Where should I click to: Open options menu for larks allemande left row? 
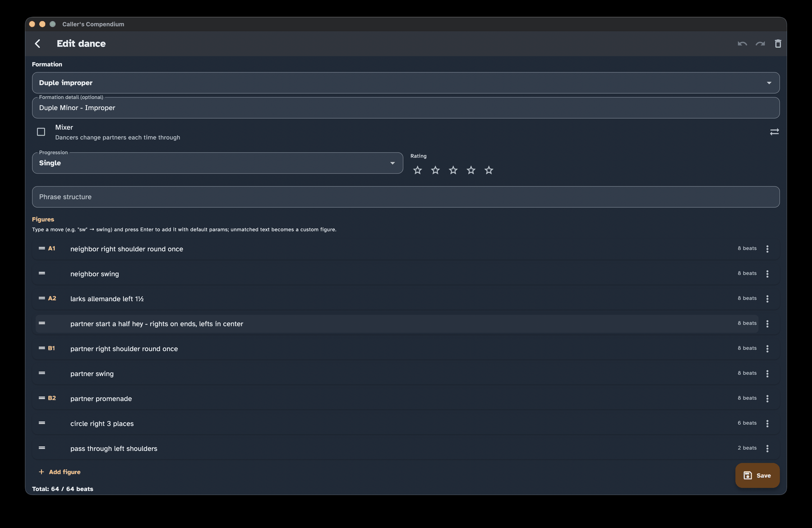pos(767,299)
